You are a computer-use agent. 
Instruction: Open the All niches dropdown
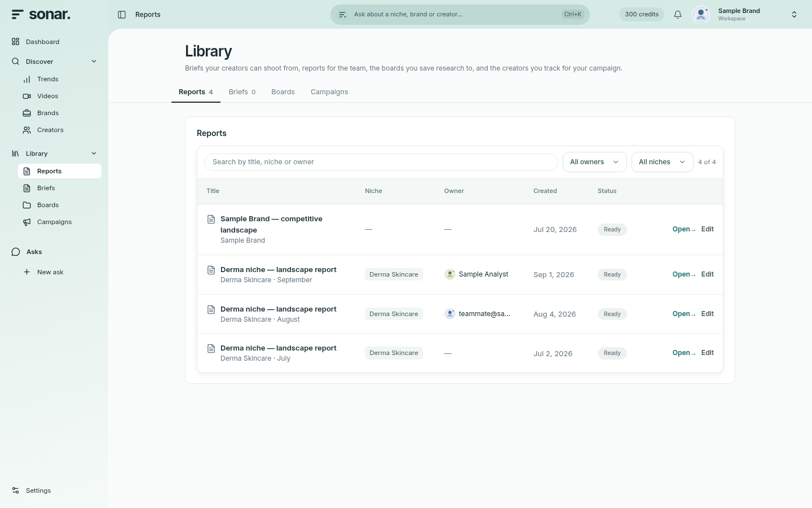pos(662,162)
